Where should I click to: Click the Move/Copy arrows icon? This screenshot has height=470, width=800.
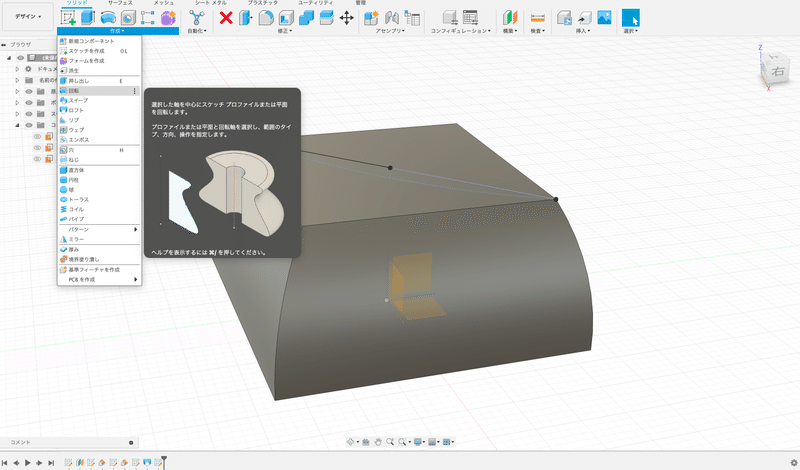[346, 18]
